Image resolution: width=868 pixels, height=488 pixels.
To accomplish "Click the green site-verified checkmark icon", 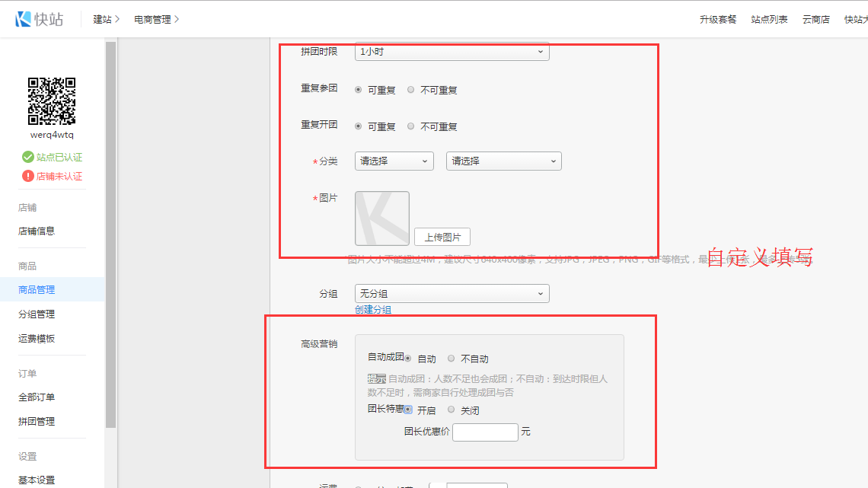I will [x=28, y=157].
